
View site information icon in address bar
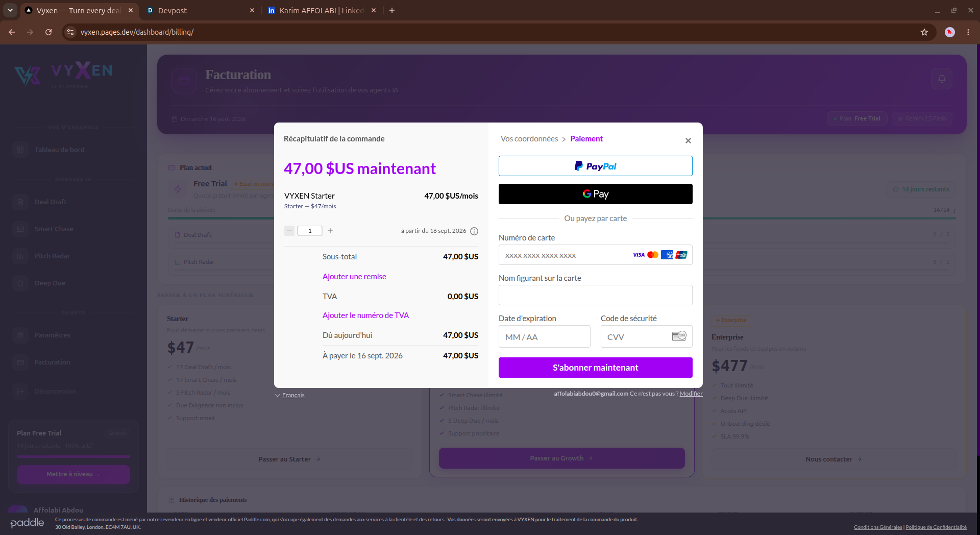(70, 32)
